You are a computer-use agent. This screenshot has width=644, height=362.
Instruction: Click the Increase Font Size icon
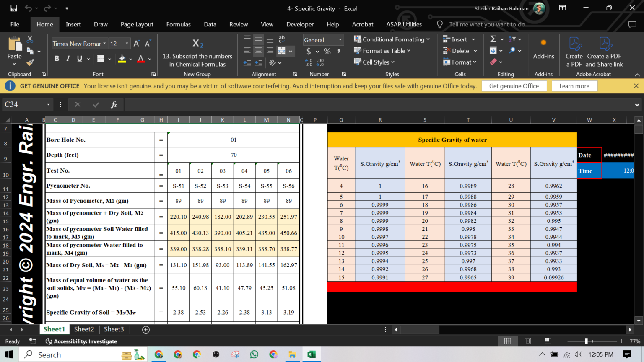pyautogui.click(x=136, y=44)
